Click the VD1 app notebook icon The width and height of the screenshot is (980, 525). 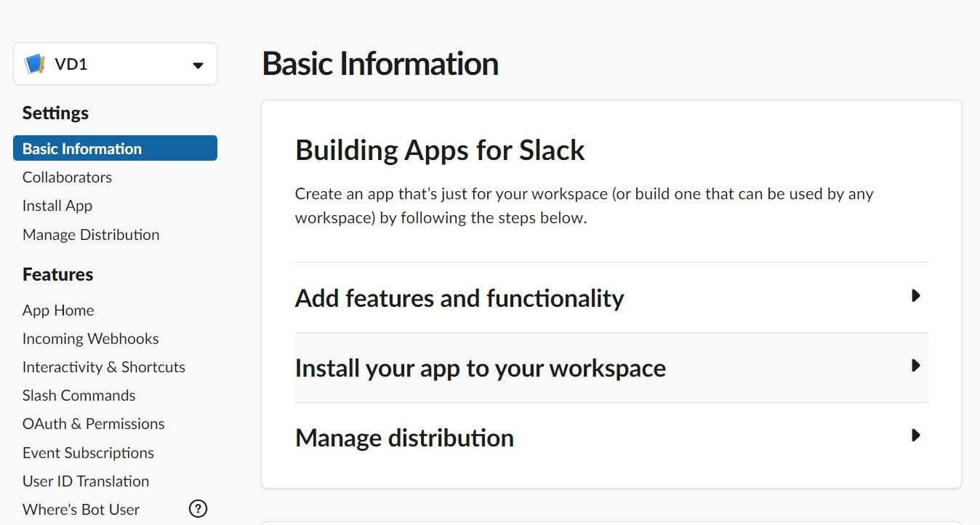point(35,64)
